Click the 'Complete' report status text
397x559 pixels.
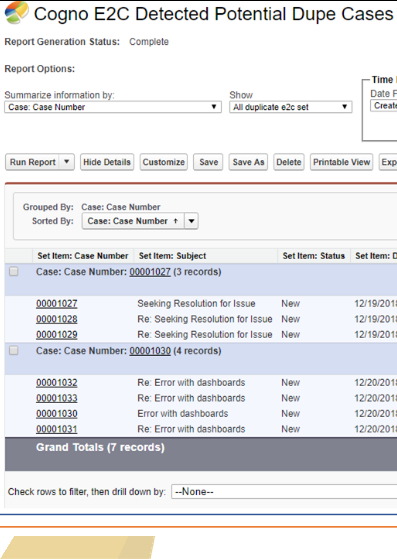point(149,42)
